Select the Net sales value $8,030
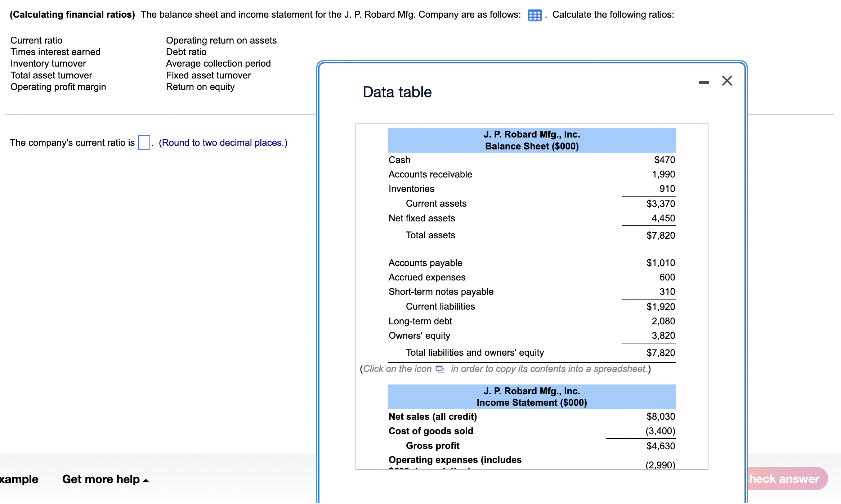Viewport: 841px width, 504px height. click(x=661, y=417)
